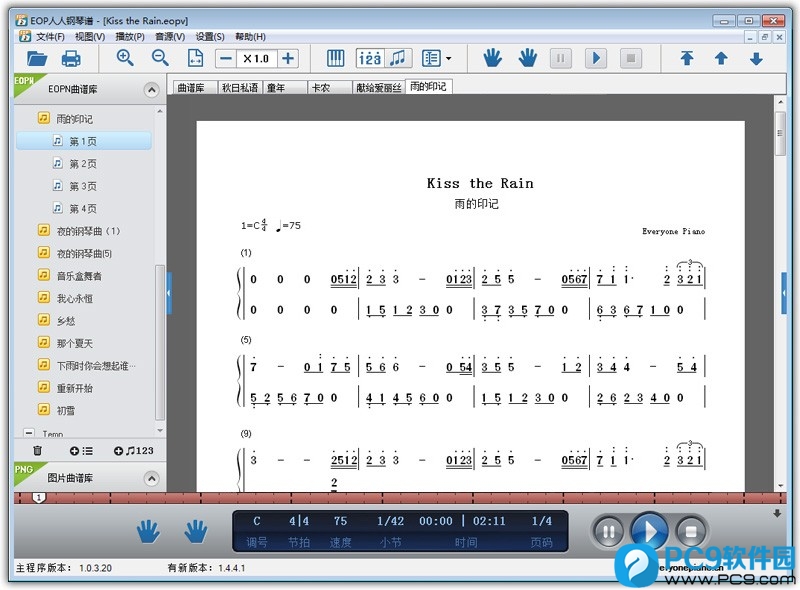Open 我心永恒 from library
This screenshot has height=590, width=800.
pyautogui.click(x=74, y=299)
